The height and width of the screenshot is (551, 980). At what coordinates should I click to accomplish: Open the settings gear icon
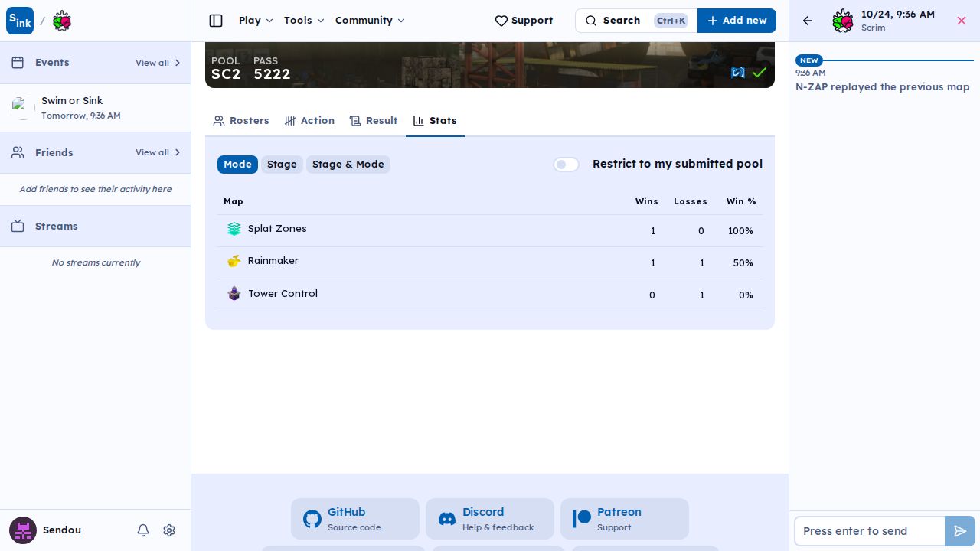click(x=169, y=530)
